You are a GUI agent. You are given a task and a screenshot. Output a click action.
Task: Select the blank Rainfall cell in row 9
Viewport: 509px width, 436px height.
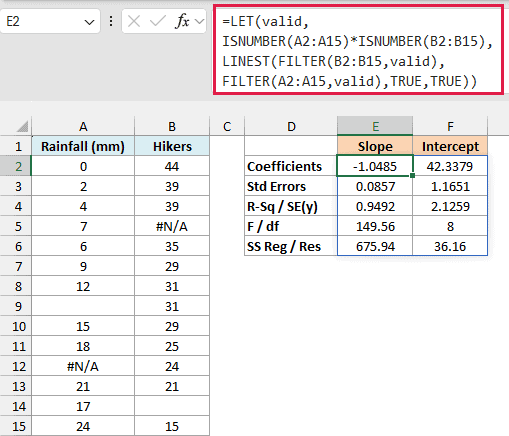pos(83,306)
